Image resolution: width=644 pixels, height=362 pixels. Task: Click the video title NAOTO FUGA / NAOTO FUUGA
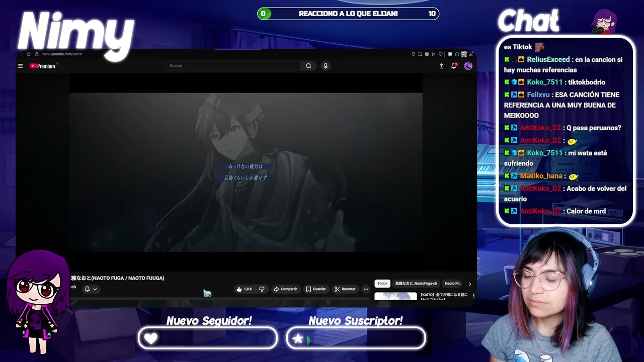click(118, 278)
